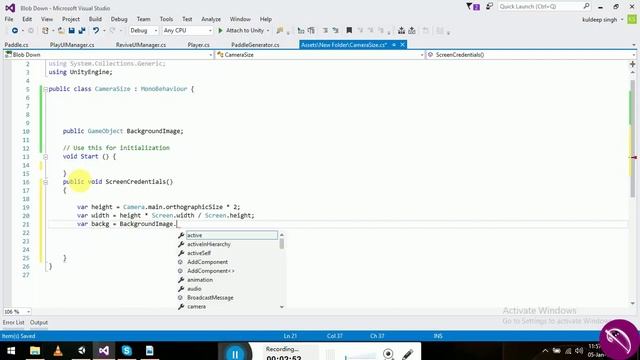Open VLC media player from the taskbar
The image size is (640, 360).
click(x=58, y=351)
